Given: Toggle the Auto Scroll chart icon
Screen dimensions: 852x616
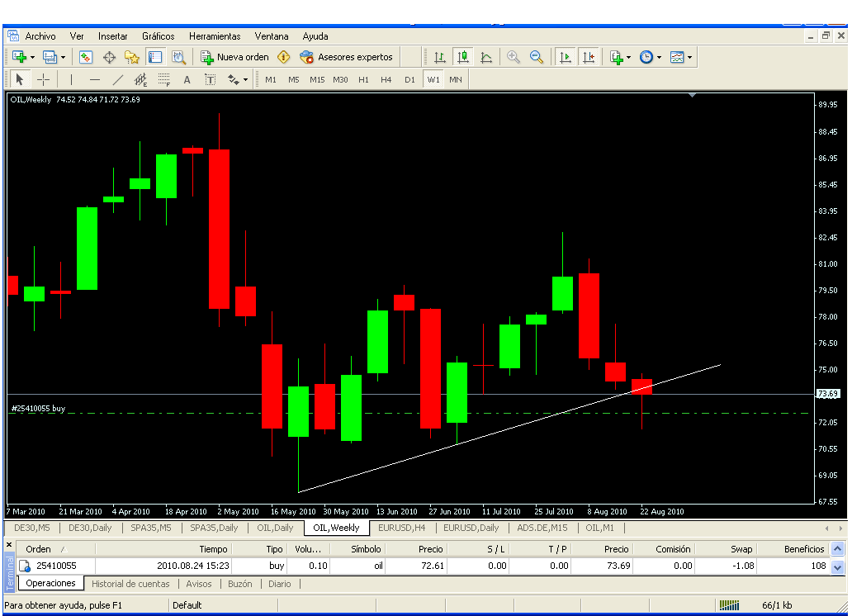Looking at the screenshot, I should point(565,56).
